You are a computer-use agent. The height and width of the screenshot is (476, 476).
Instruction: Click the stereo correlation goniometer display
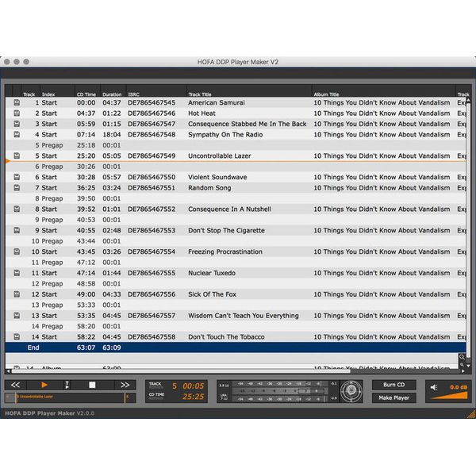[351, 391]
